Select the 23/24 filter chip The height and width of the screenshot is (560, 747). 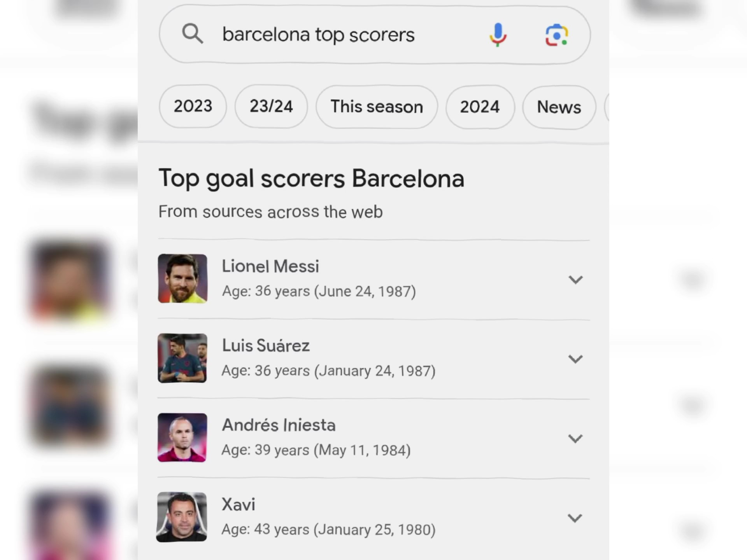tap(271, 107)
